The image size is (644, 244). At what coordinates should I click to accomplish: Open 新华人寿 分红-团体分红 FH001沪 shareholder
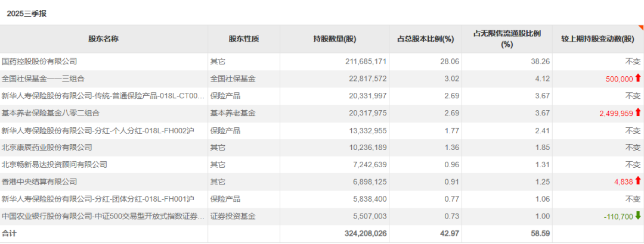(x=98, y=199)
